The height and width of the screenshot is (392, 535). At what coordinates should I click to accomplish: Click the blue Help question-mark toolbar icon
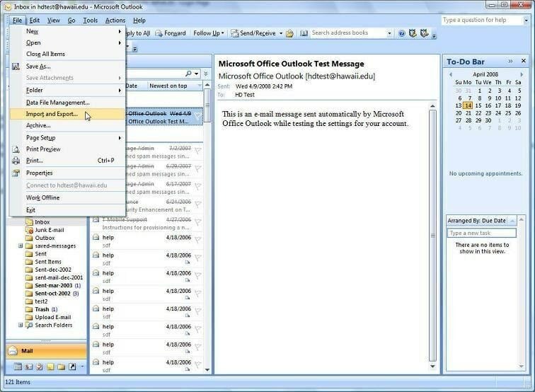tap(402, 33)
